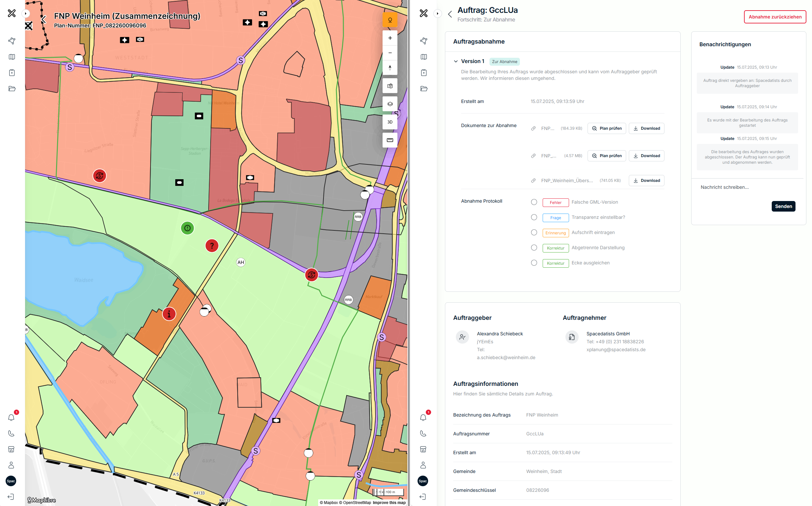
Task: Go back using Auftrag header chevron
Action: (450, 14)
